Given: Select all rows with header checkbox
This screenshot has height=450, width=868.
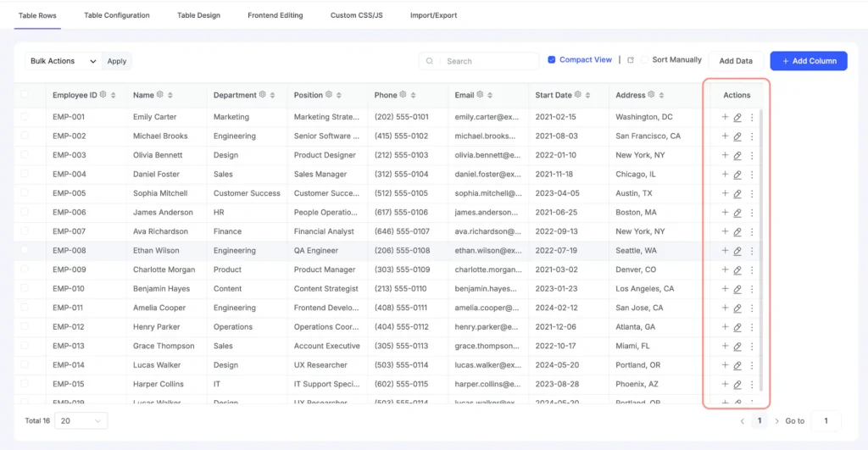Looking at the screenshot, I should [25, 95].
